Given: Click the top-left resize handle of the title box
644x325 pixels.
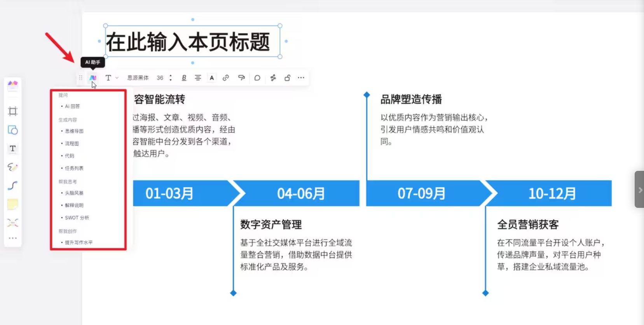Looking at the screenshot, I should [106, 26].
